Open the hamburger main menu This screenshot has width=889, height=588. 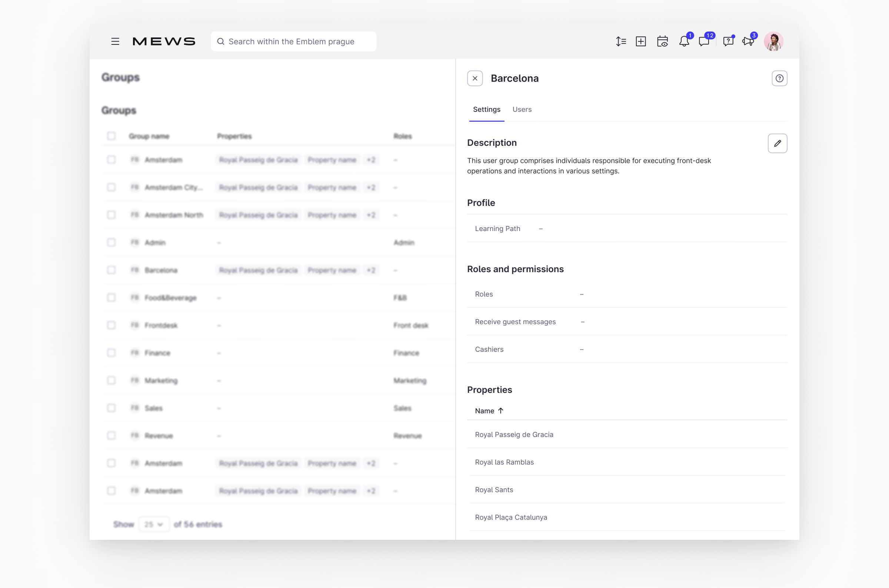pyautogui.click(x=115, y=41)
